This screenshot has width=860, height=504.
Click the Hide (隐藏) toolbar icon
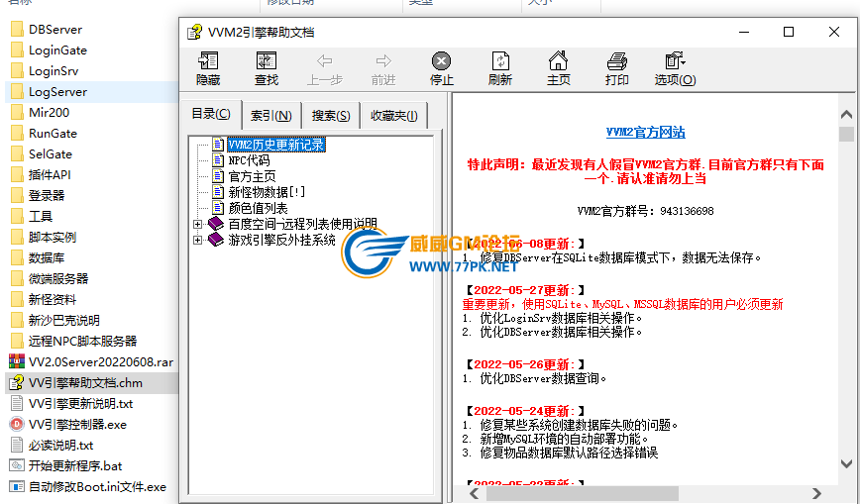[208, 68]
